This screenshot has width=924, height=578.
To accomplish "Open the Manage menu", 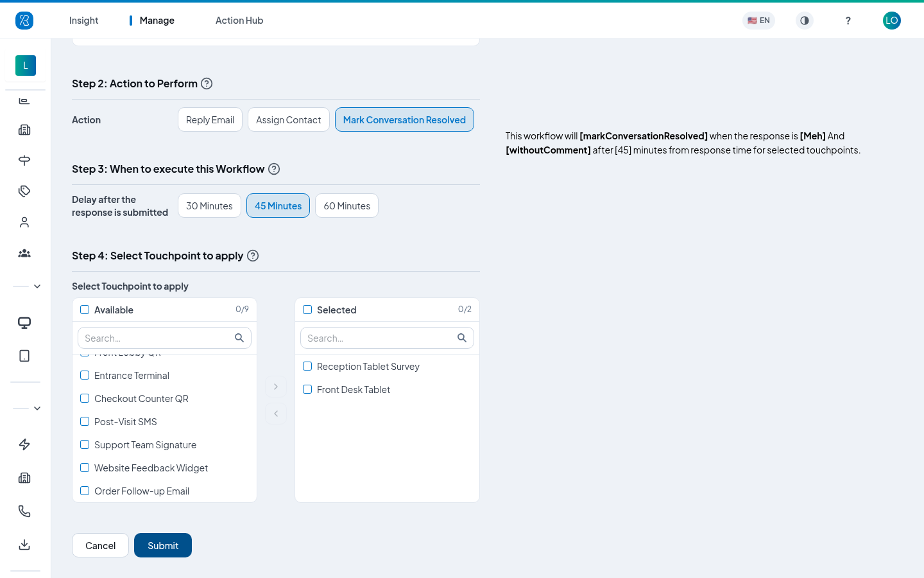I will pyautogui.click(x=157, y=21).
